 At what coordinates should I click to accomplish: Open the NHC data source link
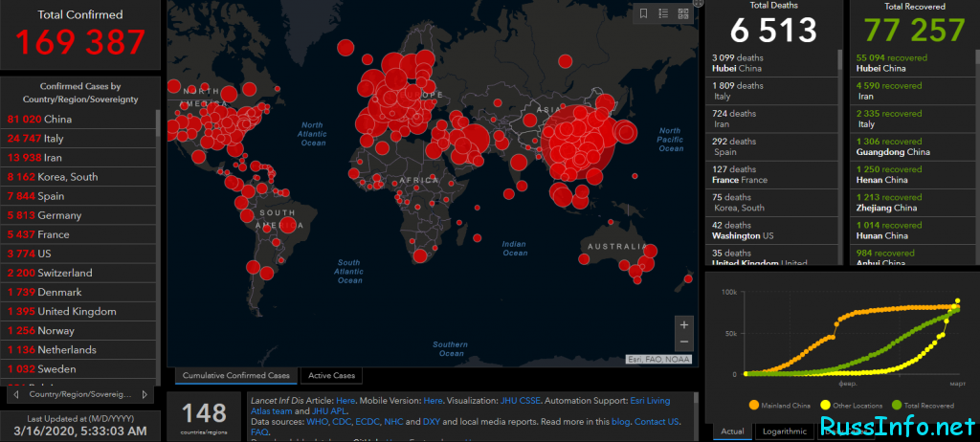click(393, 421)
